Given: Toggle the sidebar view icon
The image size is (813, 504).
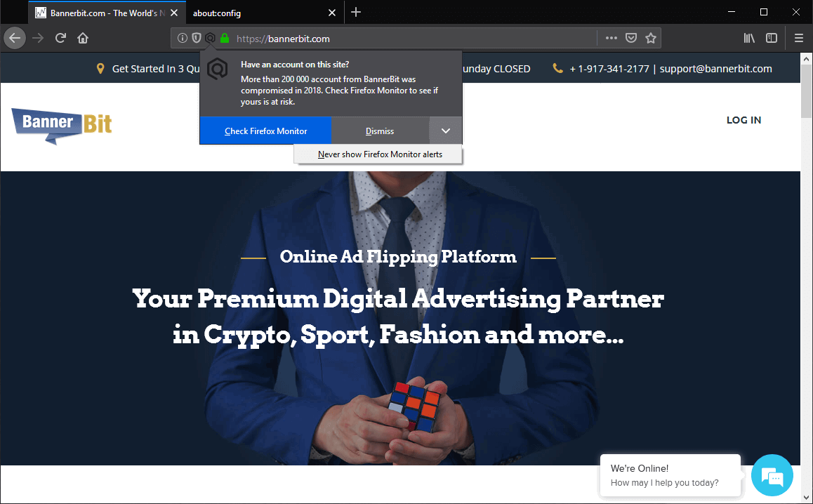Looking at the screenshot, I should click(x=772, y=38).
